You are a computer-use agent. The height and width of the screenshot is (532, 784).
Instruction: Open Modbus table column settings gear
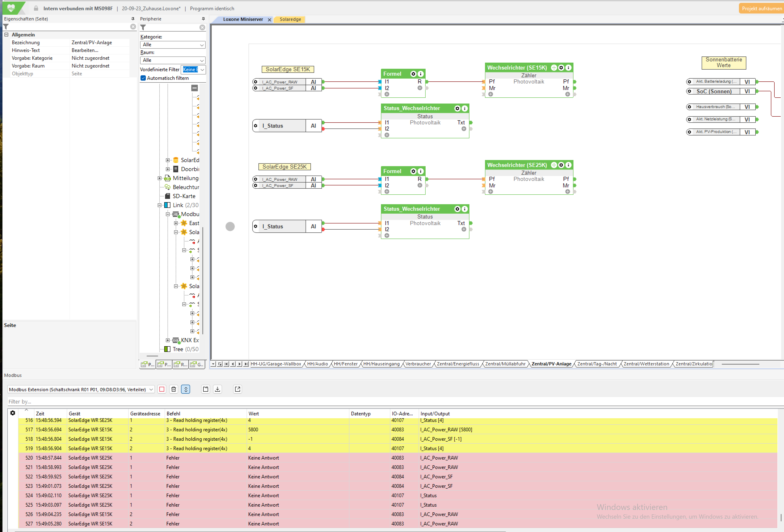[13, 413]
